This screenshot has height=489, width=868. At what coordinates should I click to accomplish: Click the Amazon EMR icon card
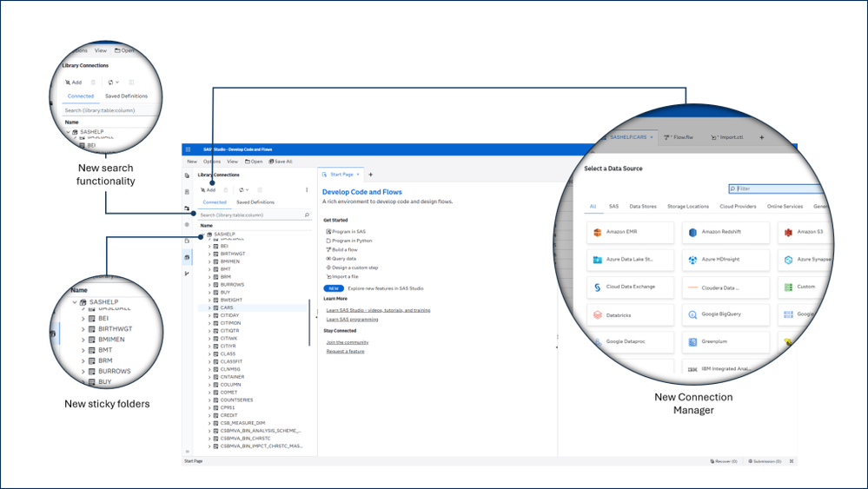click(x=630, y=232)
